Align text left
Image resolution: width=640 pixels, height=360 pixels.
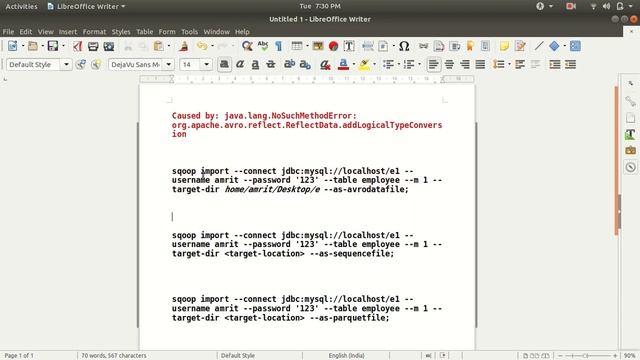coord(433,64)
